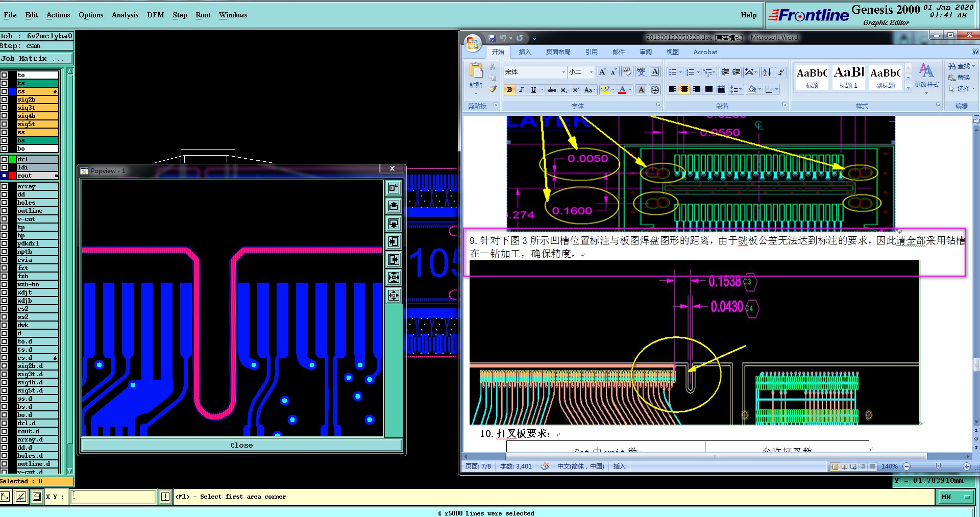Image resolution: width=980 pixels, height=517 pixels.
Task: Click the Word format painter brush icon
Action: click(493, 89)
